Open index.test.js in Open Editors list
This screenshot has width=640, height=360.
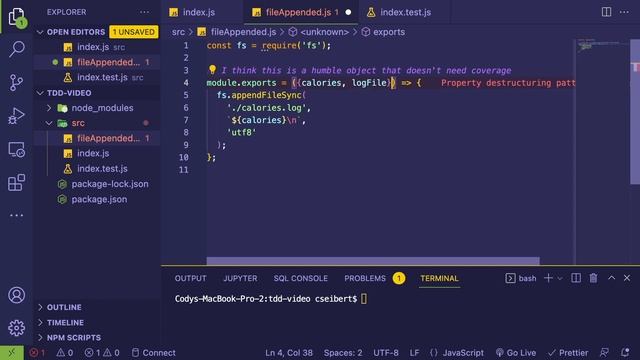[98, 77]
